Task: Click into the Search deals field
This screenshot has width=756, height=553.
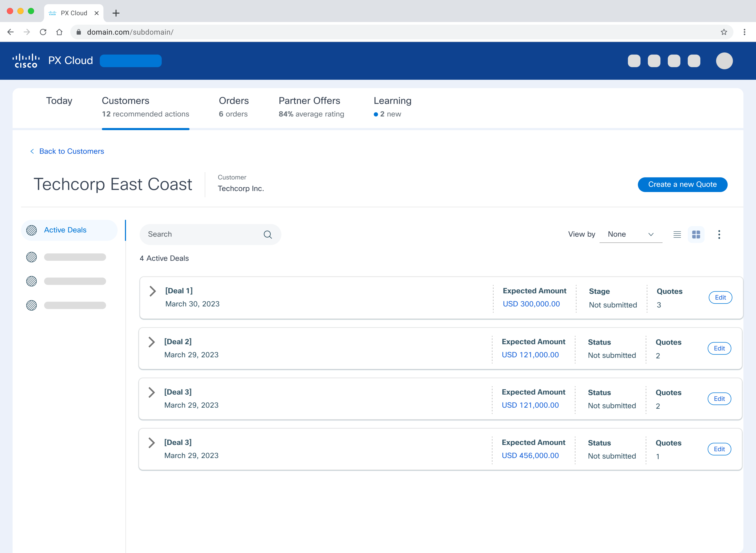Action: pyautogui.click(x=201, y=234)
